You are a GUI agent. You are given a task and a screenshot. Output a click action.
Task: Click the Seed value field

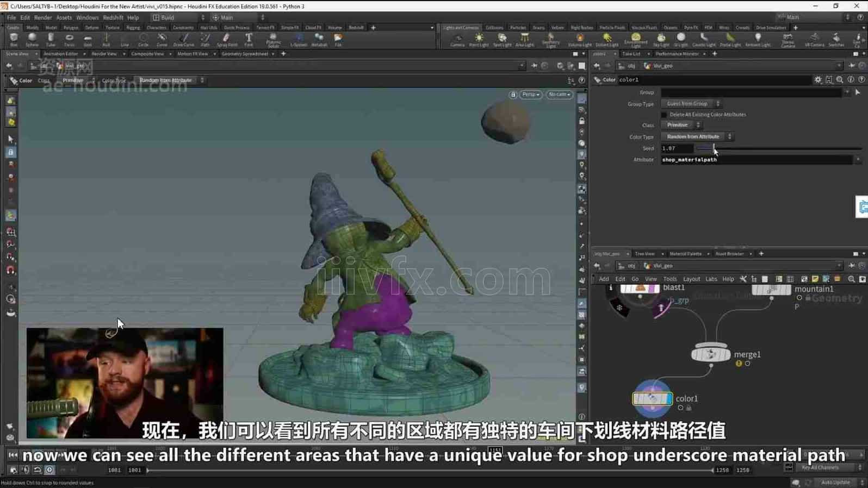677,148
